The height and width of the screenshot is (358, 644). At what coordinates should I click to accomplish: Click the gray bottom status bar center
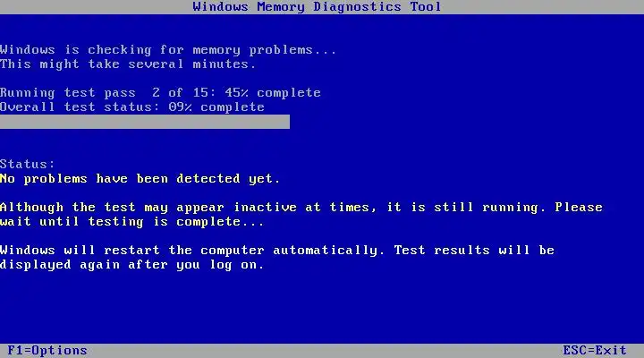322,351
